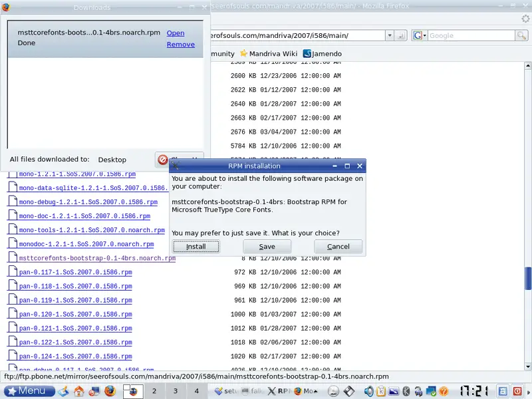The height and width of the screenshot is (399, 532).
Task: Click the page vertical scrollbar thumb
Action: [x=528, y=279]
